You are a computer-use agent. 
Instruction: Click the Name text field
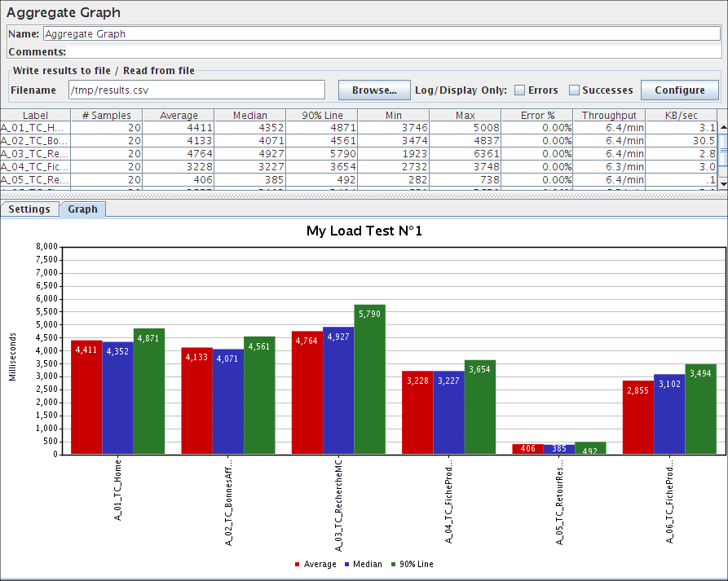(x=381, y=34)
